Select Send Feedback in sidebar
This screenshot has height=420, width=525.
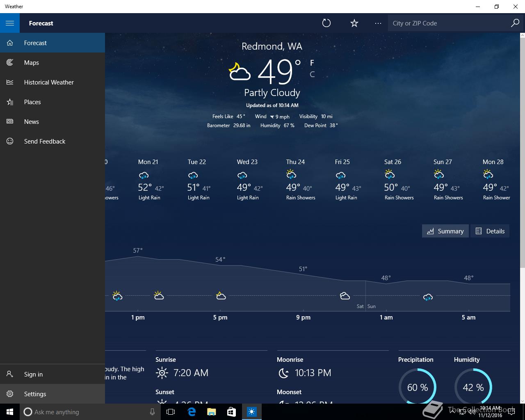[52, 141]
